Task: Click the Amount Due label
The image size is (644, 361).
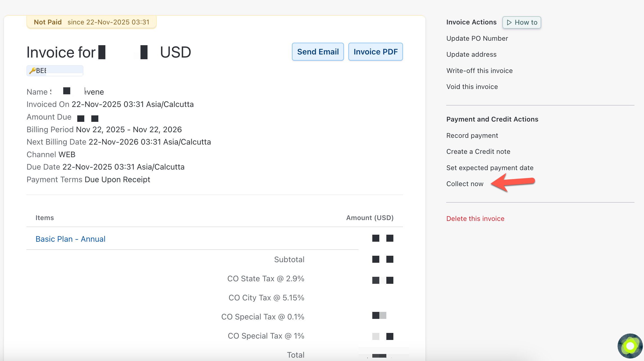Action: coord(49,117)
